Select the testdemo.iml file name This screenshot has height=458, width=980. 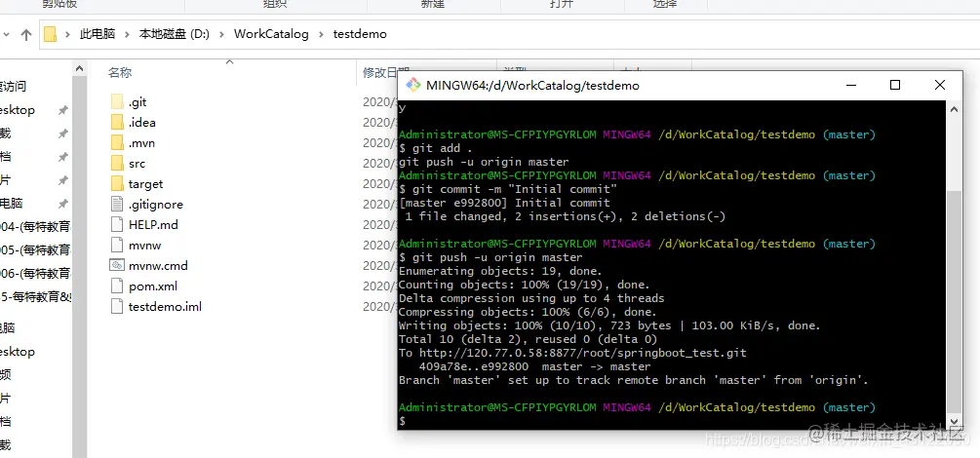[165, 306]
